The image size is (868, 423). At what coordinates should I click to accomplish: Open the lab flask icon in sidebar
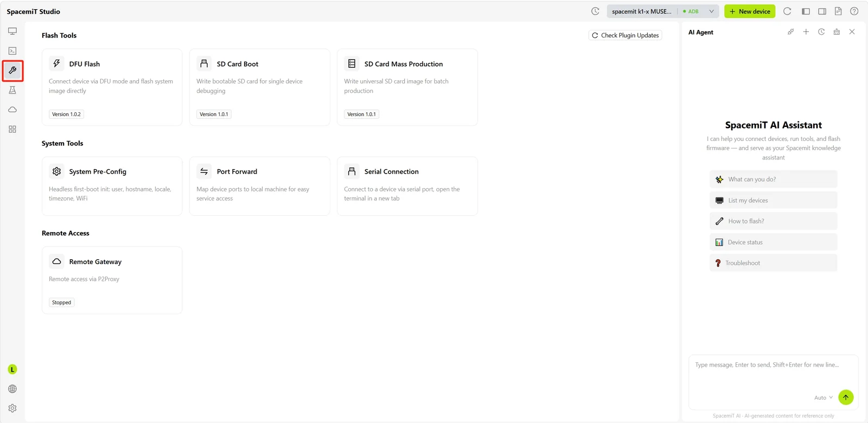[12, 90]
